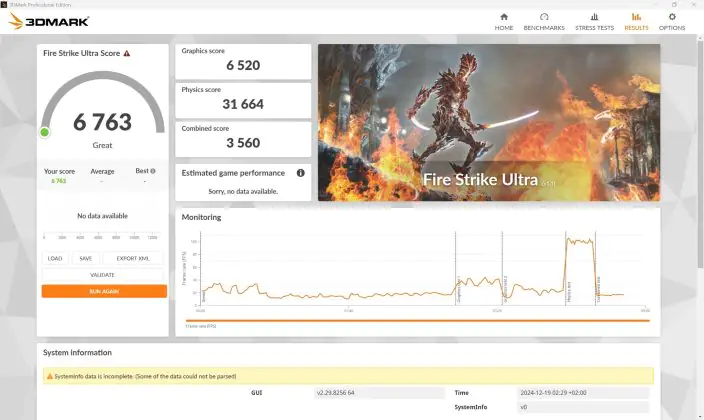Screen dimensions: 704x420
Task: Click the warning icon in the SystemInfo banner
Action: pos(50,376)
